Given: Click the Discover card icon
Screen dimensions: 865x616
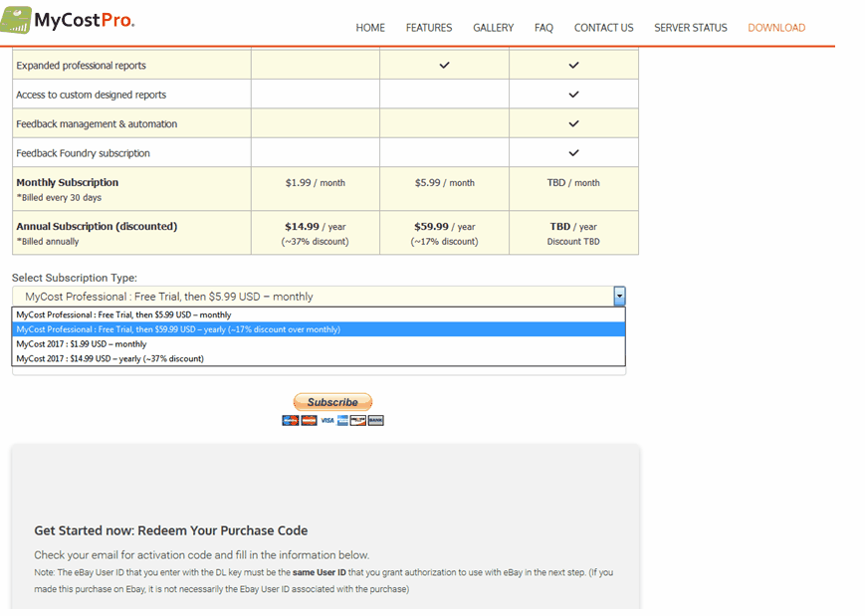Looking at the screenshot, I should pos(358,421).
